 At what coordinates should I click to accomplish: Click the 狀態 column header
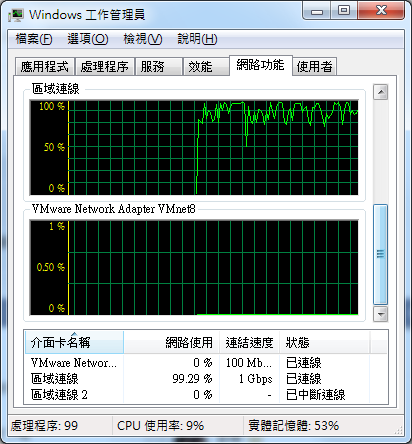(x=324, y=342)
